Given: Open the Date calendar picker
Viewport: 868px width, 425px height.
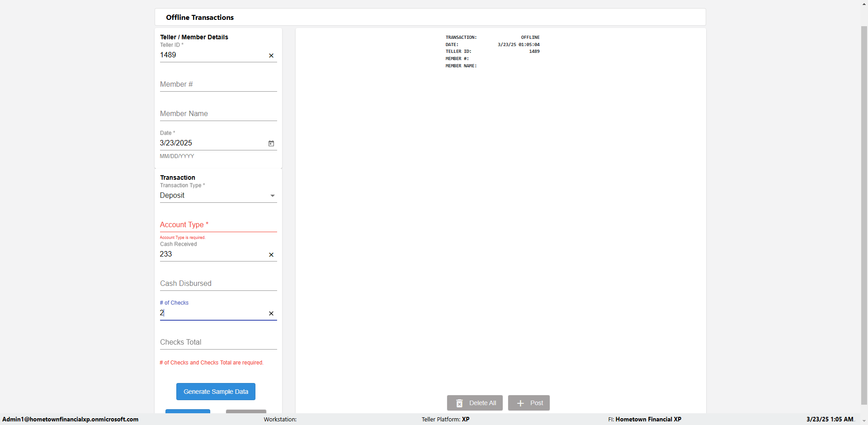Looking at the screenshot, I should tap(271, 143).
